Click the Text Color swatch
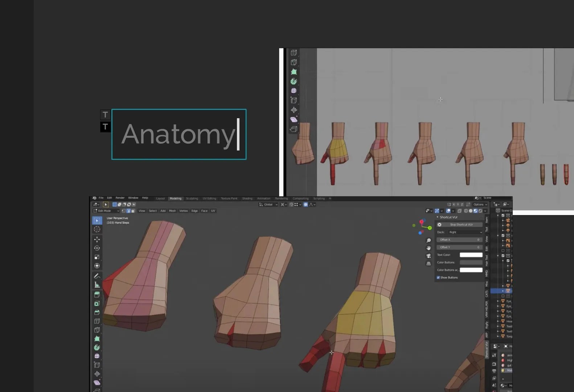The width and height of the screenshot is (574, 392). 471,255
